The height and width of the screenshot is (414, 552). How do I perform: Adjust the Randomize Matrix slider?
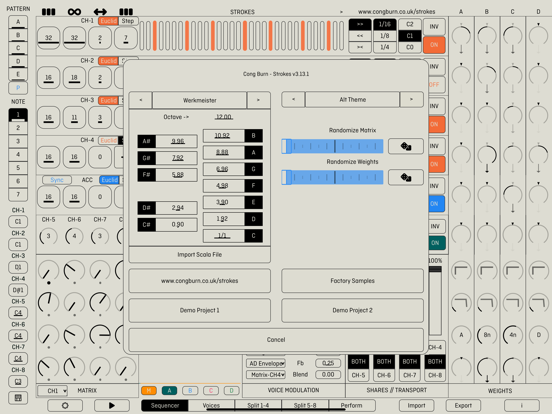click(x=332, y=146)
